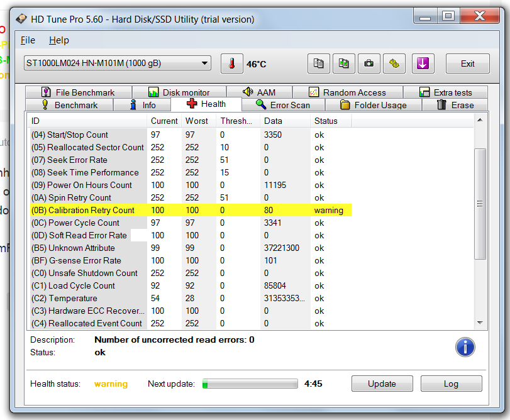Click the Update button
The width and height of the screenshot is (510, 420).
point(382,384)
